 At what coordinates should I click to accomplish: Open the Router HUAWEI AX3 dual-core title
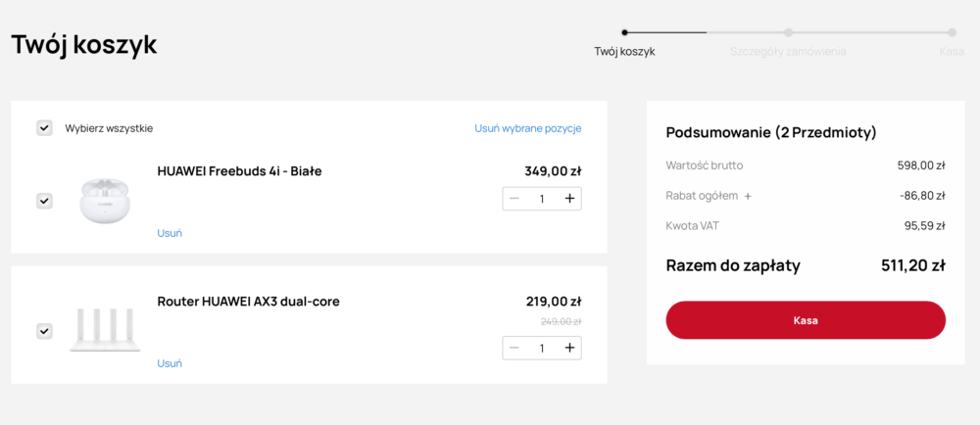248,302
